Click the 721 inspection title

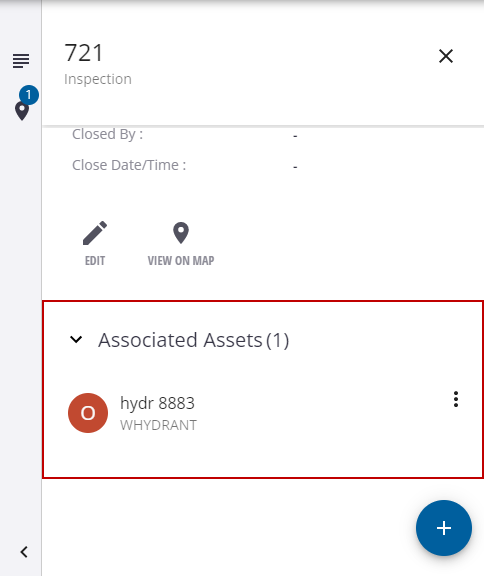pyautogui.click(x=84, y=53)
